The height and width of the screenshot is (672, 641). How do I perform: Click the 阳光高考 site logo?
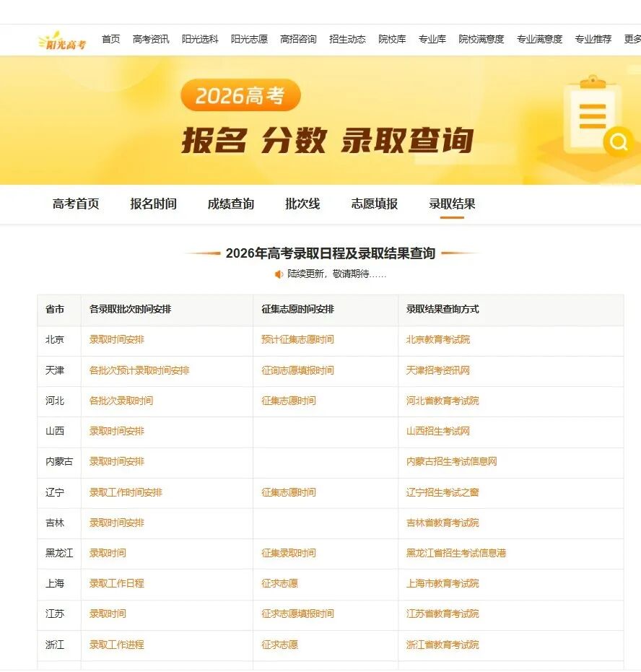(62, 40)
